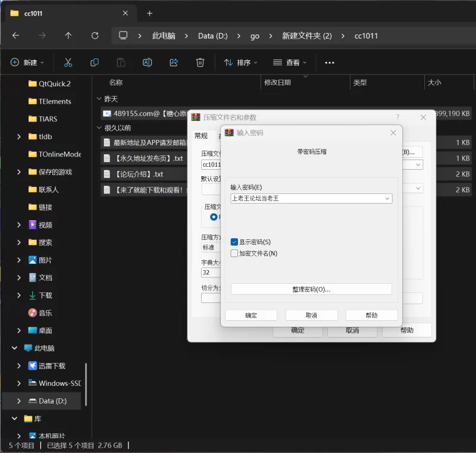Click the Copy icon in toolbar

(95, 63)
